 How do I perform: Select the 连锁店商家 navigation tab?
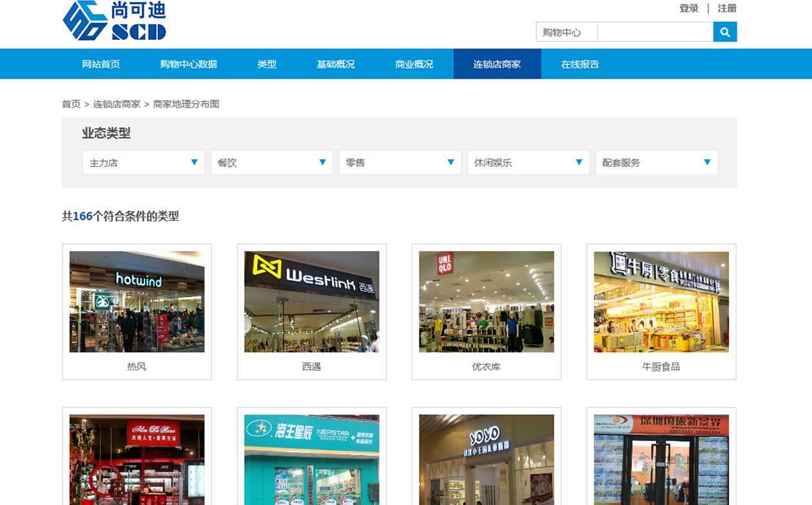498,64
